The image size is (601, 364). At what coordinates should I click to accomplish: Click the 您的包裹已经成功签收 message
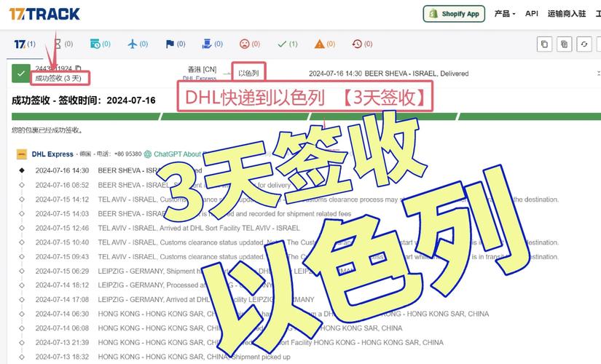point(47,130)
